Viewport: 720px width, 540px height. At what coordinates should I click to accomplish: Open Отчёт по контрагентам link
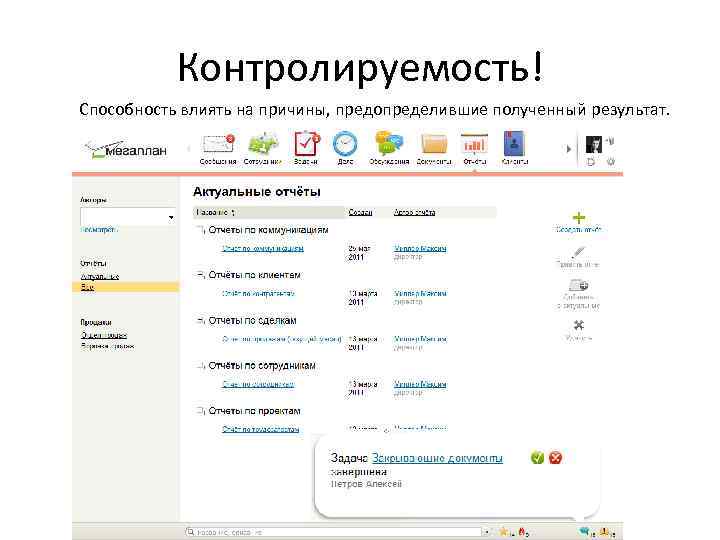click(x=258, y=293)
